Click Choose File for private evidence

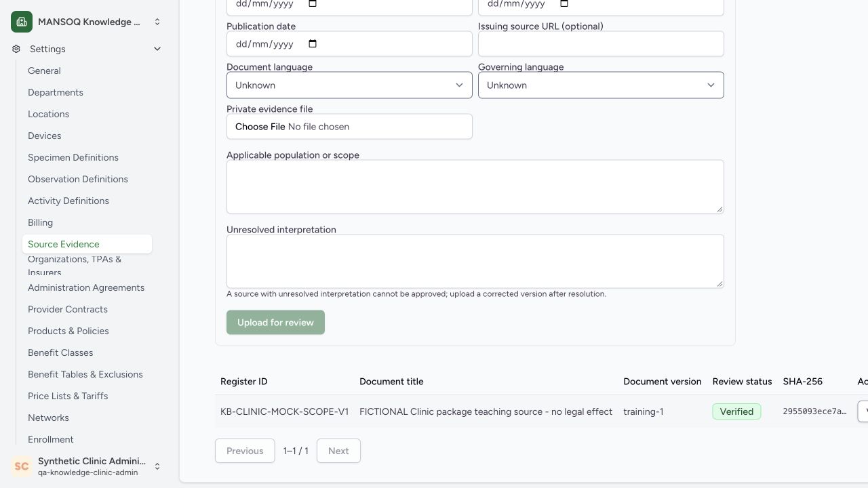(x=260, y=127)
